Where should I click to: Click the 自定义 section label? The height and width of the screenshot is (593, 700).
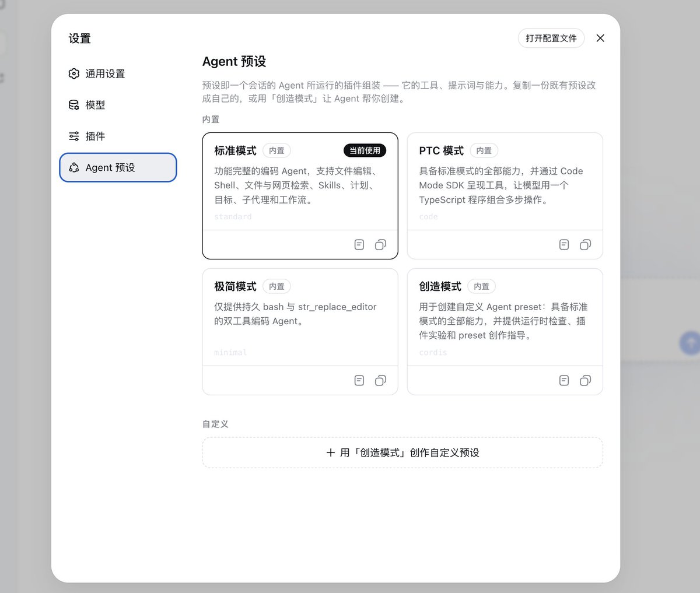pos(215,424)
